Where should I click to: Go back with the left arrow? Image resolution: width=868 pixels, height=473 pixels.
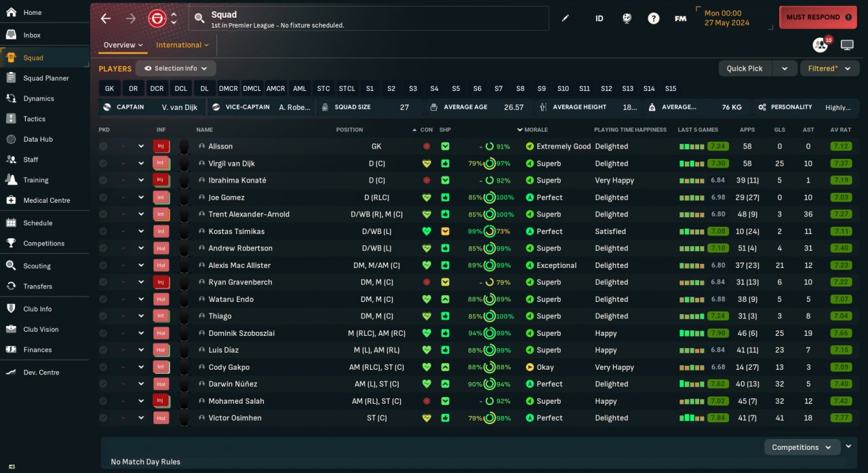click(x=106, y=18)
